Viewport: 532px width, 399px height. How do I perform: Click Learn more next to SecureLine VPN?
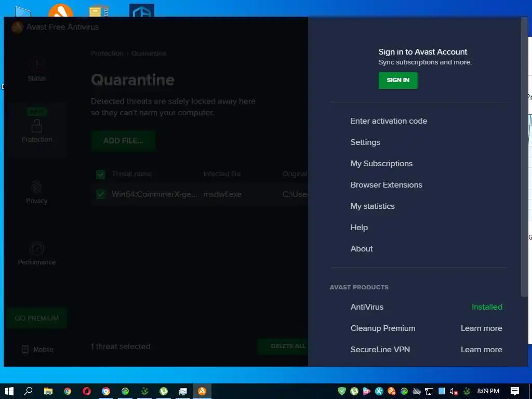point(481,350)
